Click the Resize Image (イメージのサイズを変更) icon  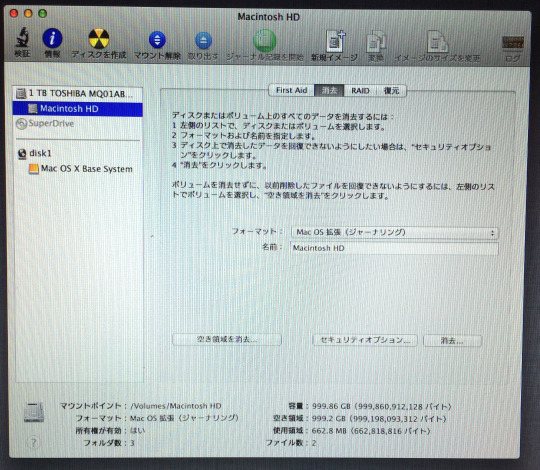click(437, 42)
